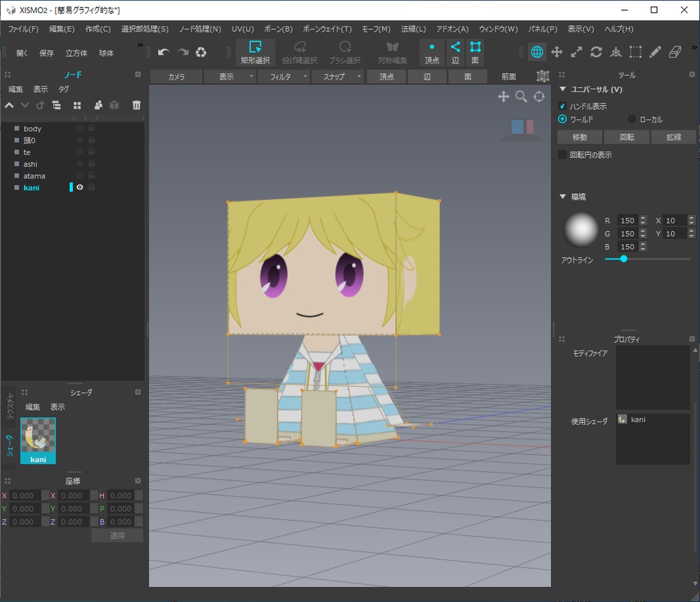Click the move up arrow in node panel
700x602 pixels.
pos(9,105)
